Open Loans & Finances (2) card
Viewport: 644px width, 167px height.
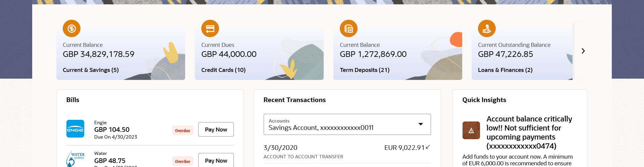[505, 70]
